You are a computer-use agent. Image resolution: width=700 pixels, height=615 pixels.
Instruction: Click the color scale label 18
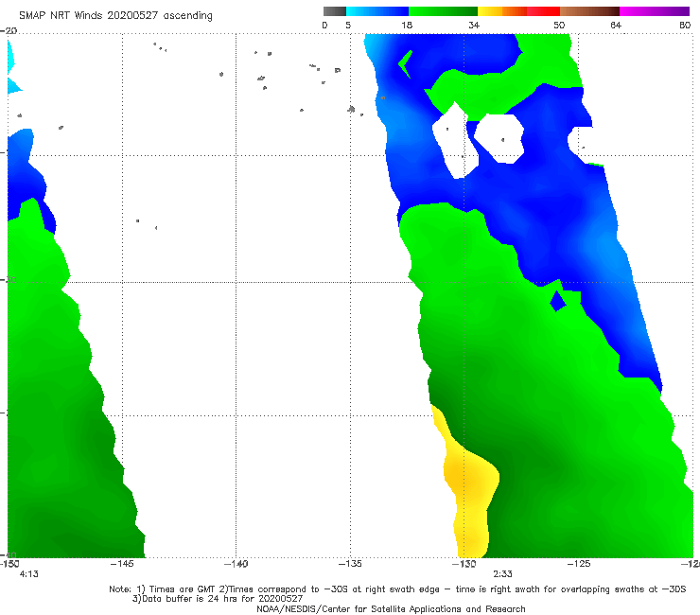coord(407,25)
